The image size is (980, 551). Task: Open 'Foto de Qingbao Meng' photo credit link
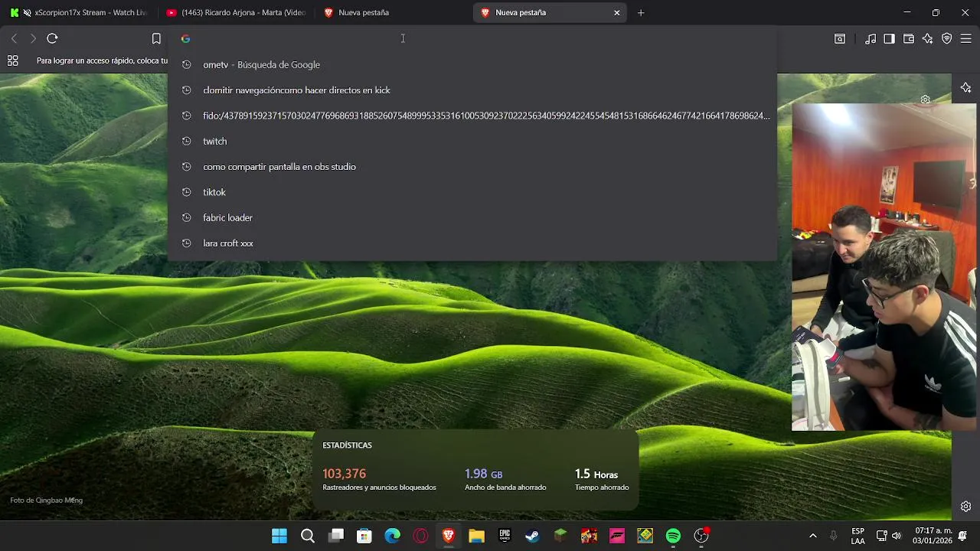pyautogui.click(x=46, y=500)
